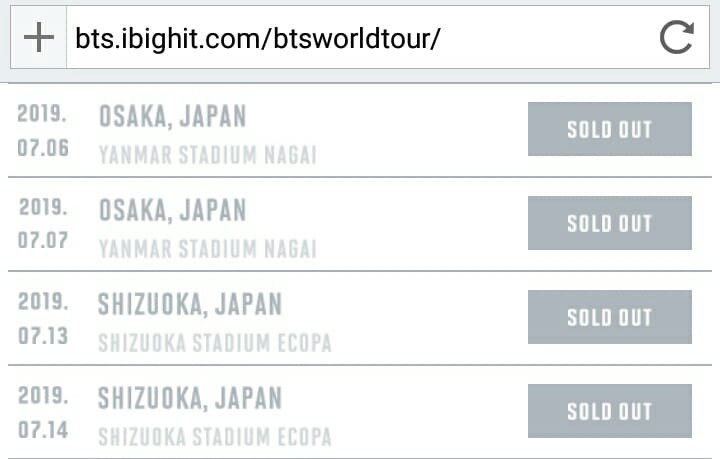Open the Osaka, Japan 07.07 event title

(x=173, y=211)
